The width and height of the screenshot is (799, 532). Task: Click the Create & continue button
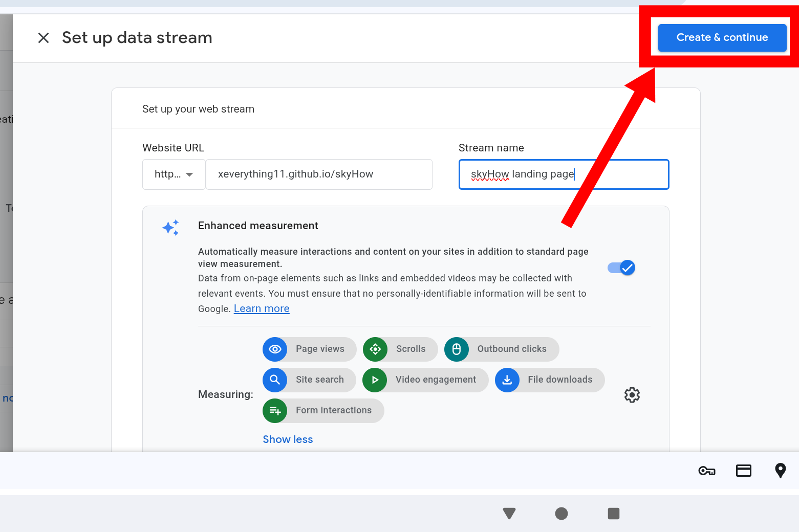point(722,38)
